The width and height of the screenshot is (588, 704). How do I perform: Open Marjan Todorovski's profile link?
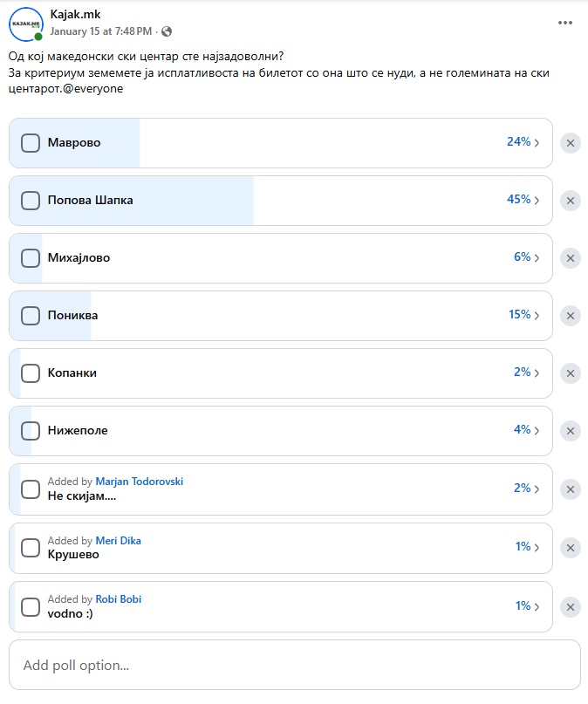point(140,482)
